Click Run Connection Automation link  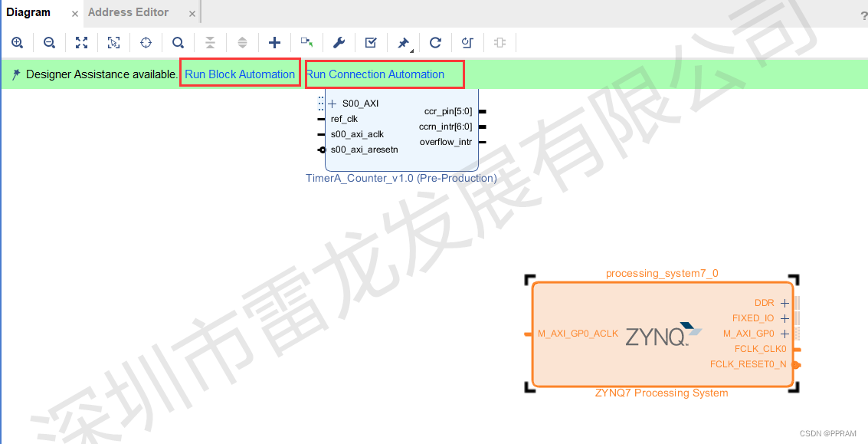point(375,74)
